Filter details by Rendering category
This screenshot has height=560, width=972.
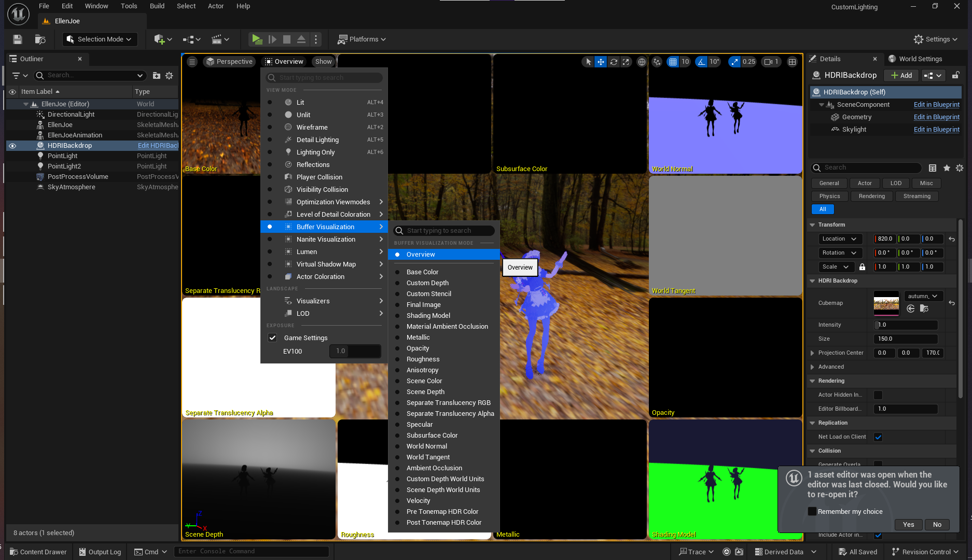(871, 196)
